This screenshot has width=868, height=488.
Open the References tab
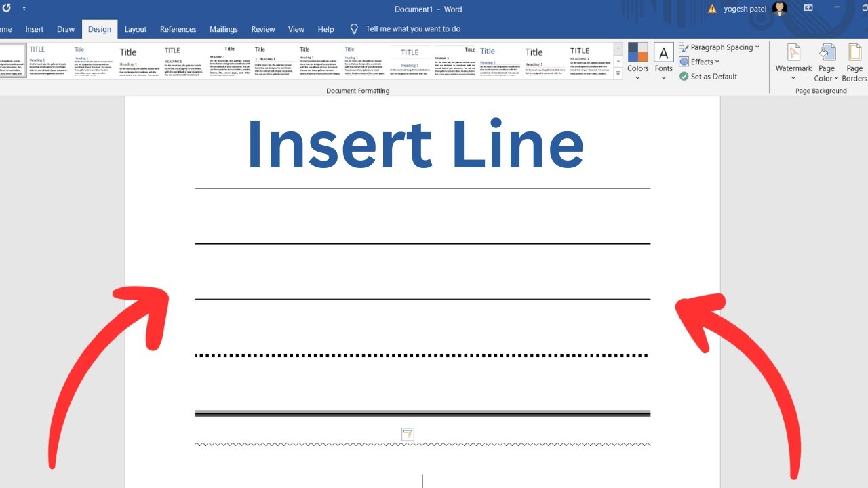click(x=178, y=29)
